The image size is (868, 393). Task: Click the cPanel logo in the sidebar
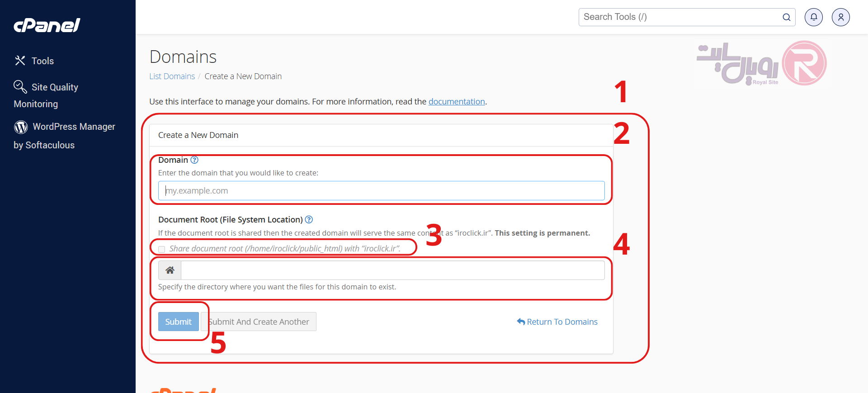click(47, 25)
